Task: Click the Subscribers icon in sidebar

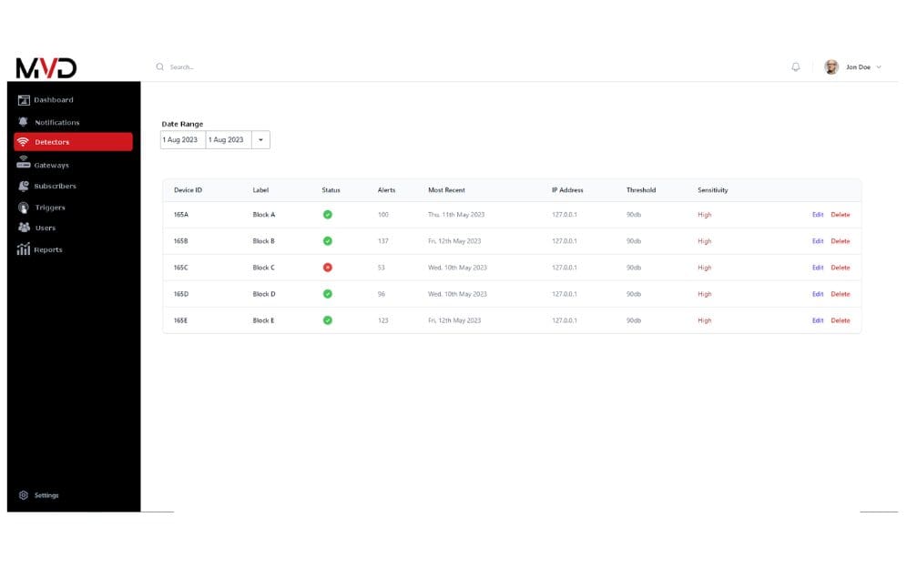Action: click(x=24, y=186)
